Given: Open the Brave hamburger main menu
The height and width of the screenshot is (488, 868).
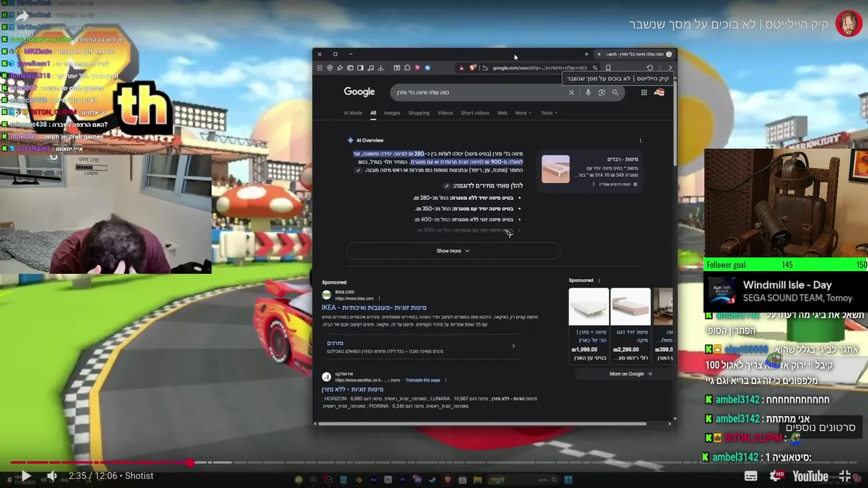Looking at the screenshot, I should tap(319, 68).
